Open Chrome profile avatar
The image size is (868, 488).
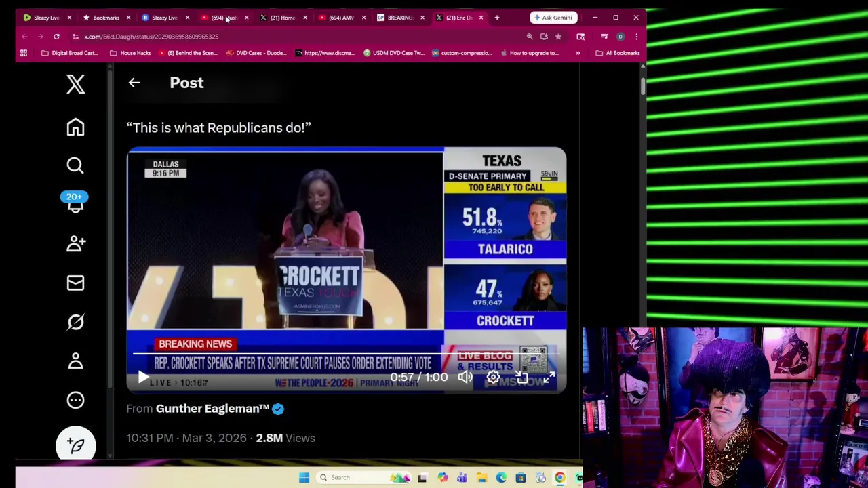click(x=620, y=37)
